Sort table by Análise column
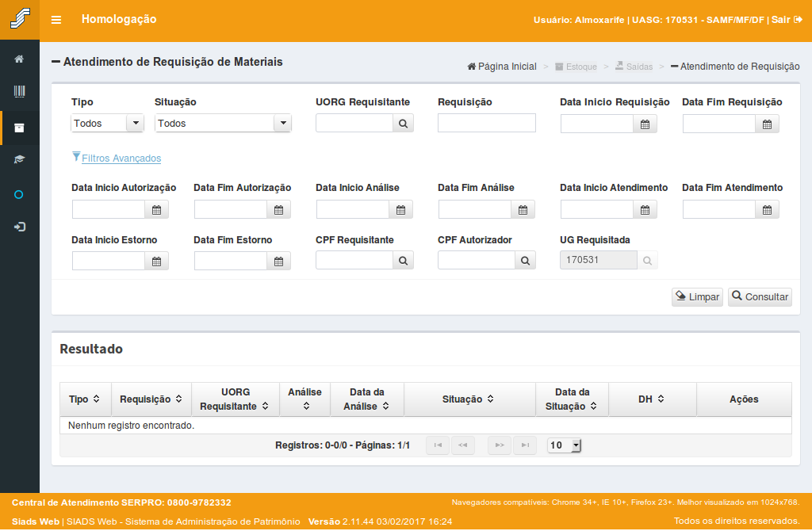 coord(305,399)
